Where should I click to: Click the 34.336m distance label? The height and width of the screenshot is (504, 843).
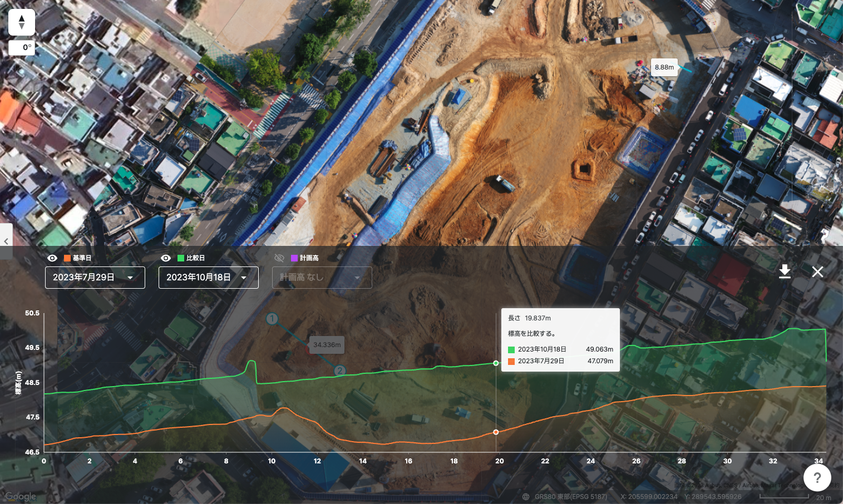[327, 345]
